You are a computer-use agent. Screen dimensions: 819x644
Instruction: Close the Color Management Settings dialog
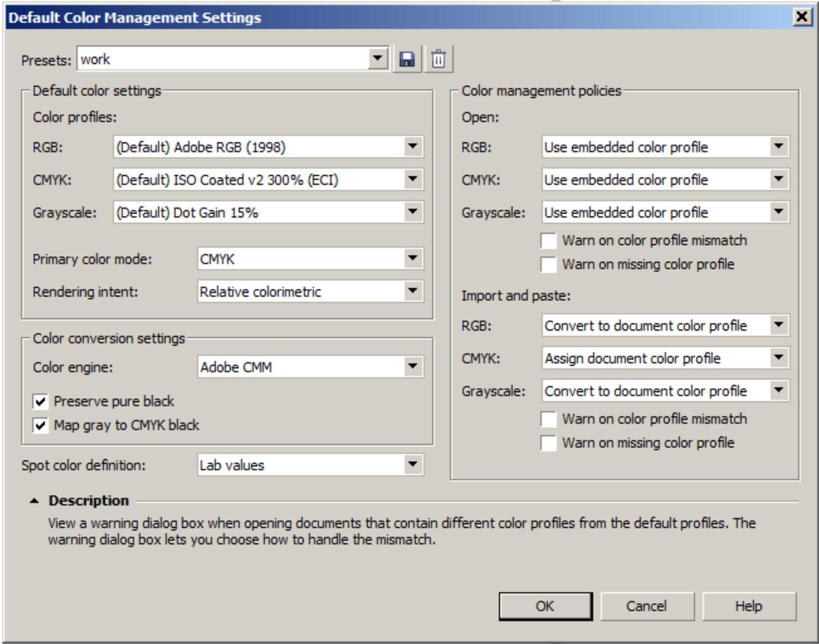tap(802, 17)
